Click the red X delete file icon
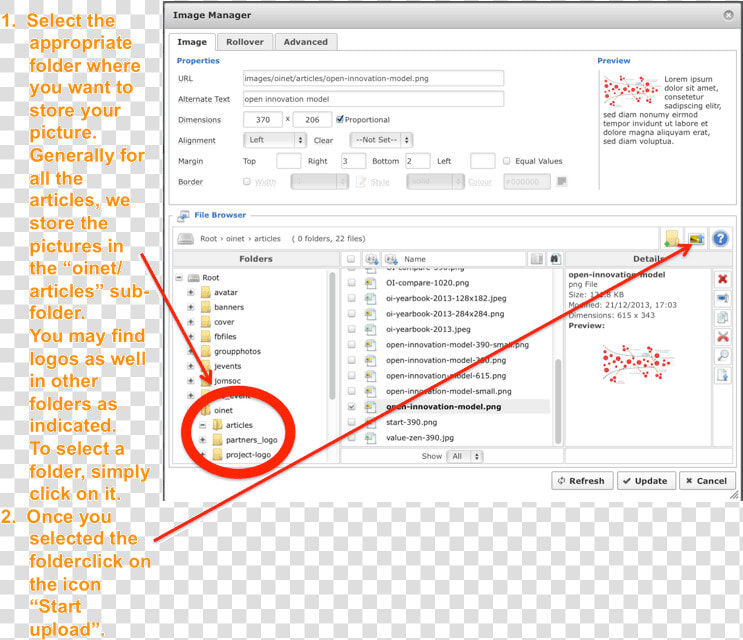Image resolution: width=743 pixels, height=640 pixels. (x=722, y=279)
